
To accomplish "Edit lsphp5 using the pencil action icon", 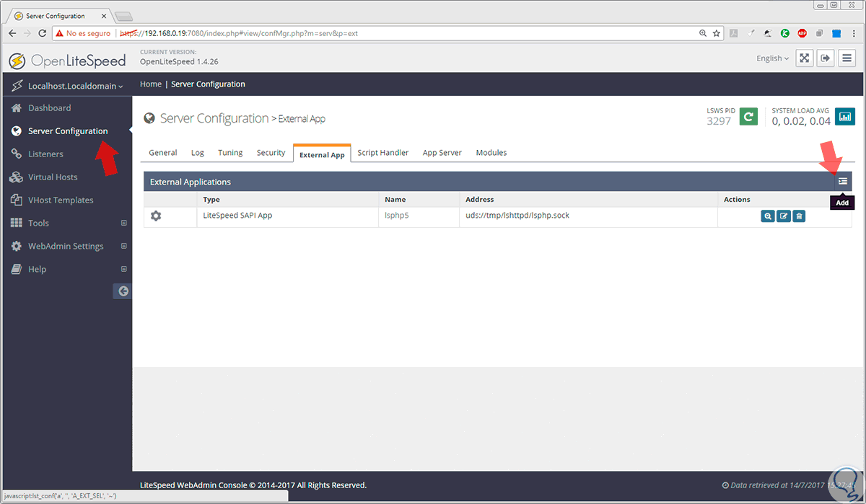I will pos(783,216).
